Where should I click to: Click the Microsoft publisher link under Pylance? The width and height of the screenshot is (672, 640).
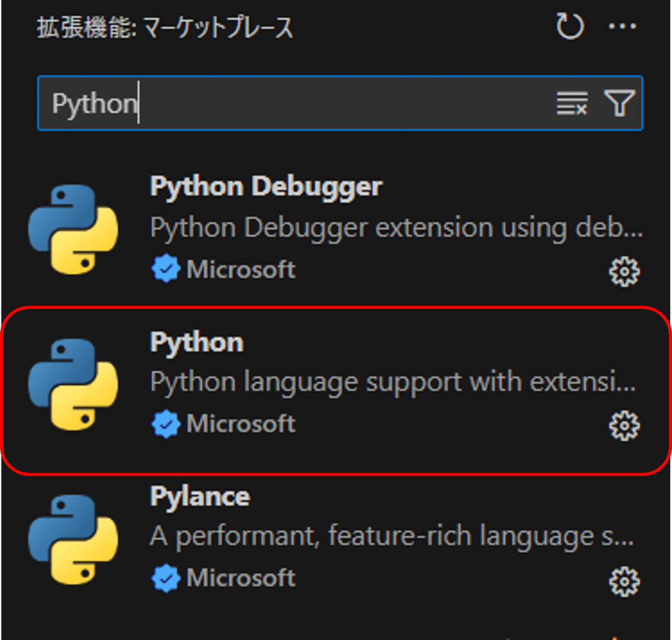(241, 578)
